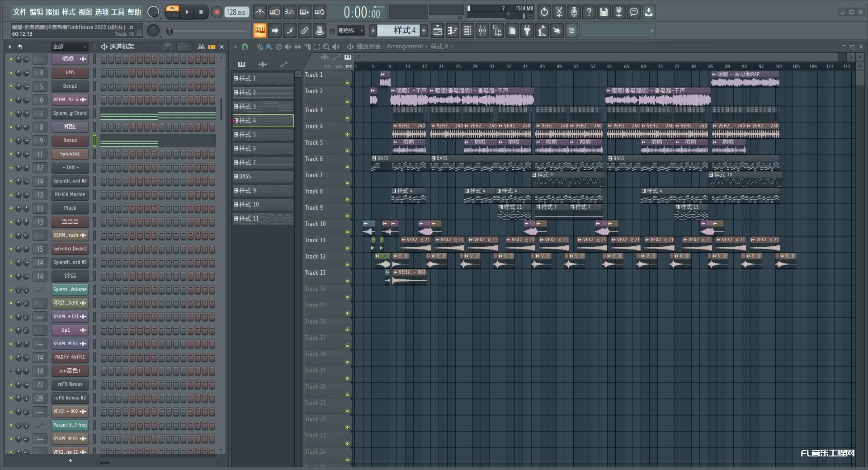Select the playlist mute tool
This screenshot has height=470, width=868.
point(288,47)
